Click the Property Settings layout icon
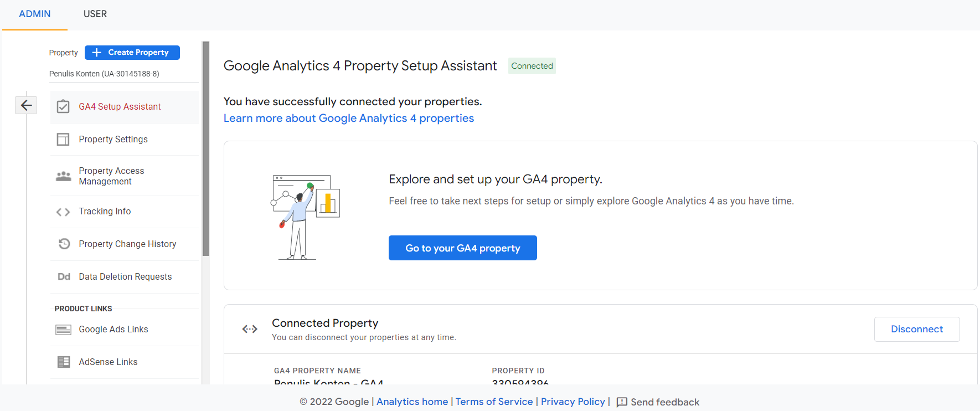980x411 pixels. pyautogui.click(x=63, y=139)
